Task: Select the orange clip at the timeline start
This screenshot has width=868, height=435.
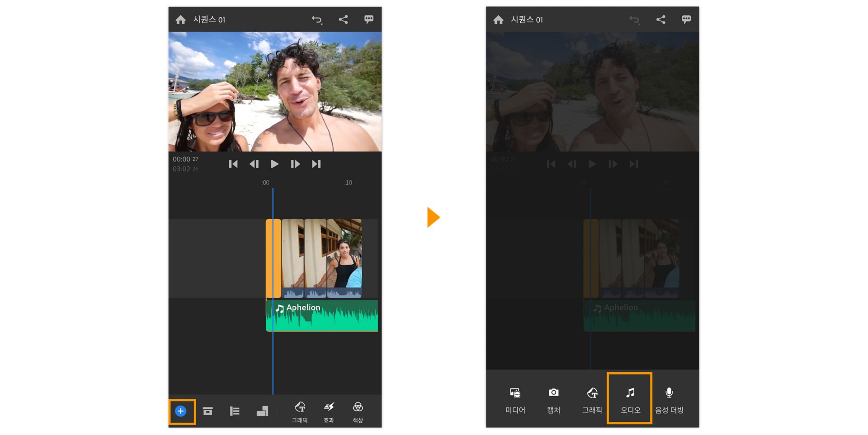Action: tap(273, 258)
